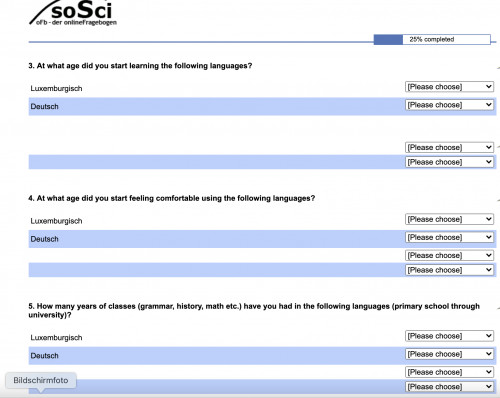Open last dropdown in question 5
Screen dimensions: 500x398
tap(449, 387)
